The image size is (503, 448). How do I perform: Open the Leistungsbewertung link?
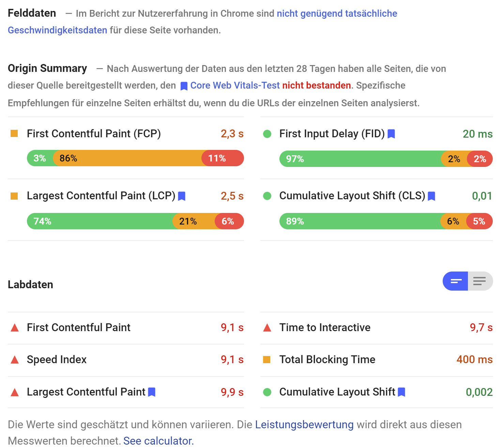click(304, 424)
